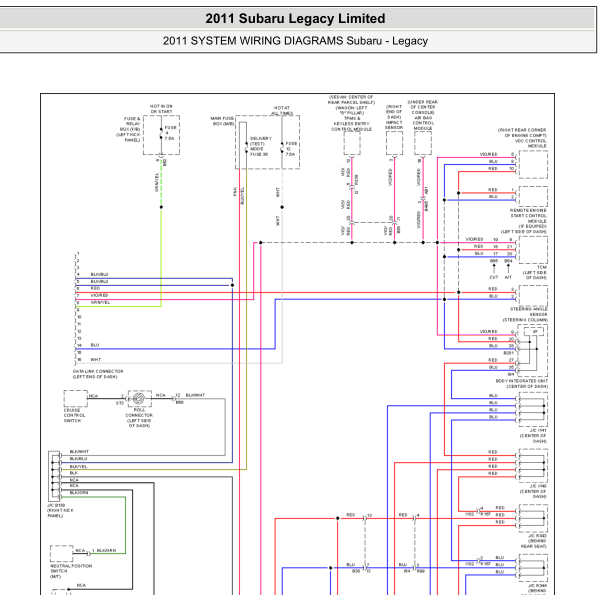This screenshot has height=595, width=599.
Task: Click the "STEERING ANGLE SENSOR" label
Action: tap(529, 312)
